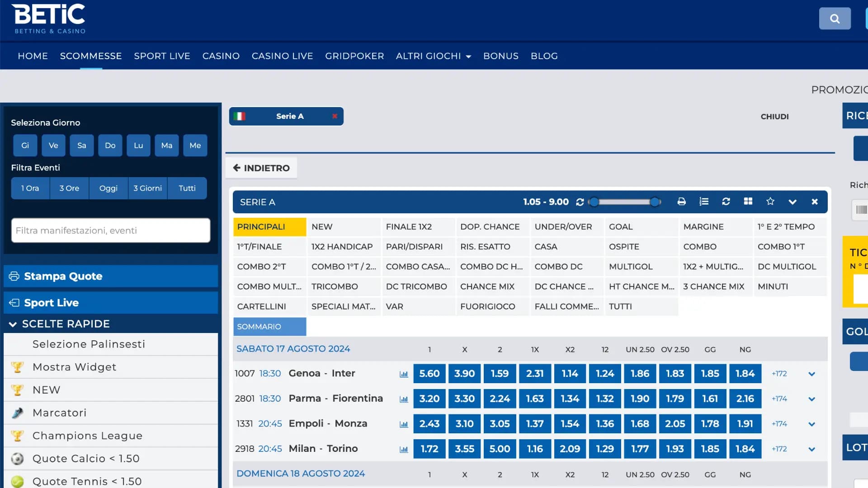868x488 pixels.
Task: Open the ALTRI GIOCHI dropdown menu
Action: click(433, 56)
